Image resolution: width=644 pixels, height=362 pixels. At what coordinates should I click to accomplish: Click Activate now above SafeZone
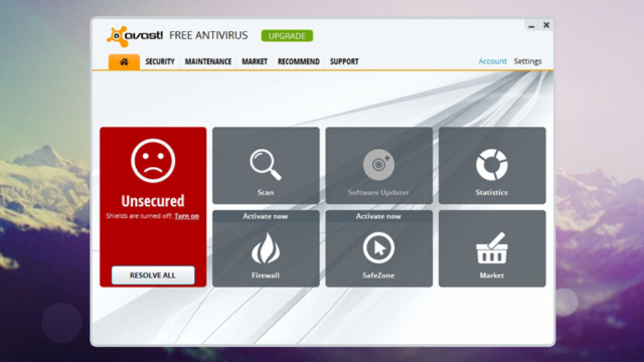tap(378, 217)
